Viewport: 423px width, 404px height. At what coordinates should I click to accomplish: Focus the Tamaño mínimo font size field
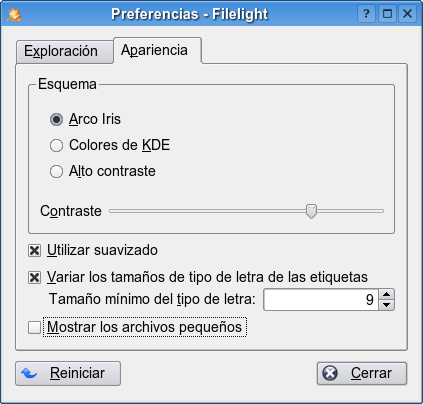click(321, 300)
